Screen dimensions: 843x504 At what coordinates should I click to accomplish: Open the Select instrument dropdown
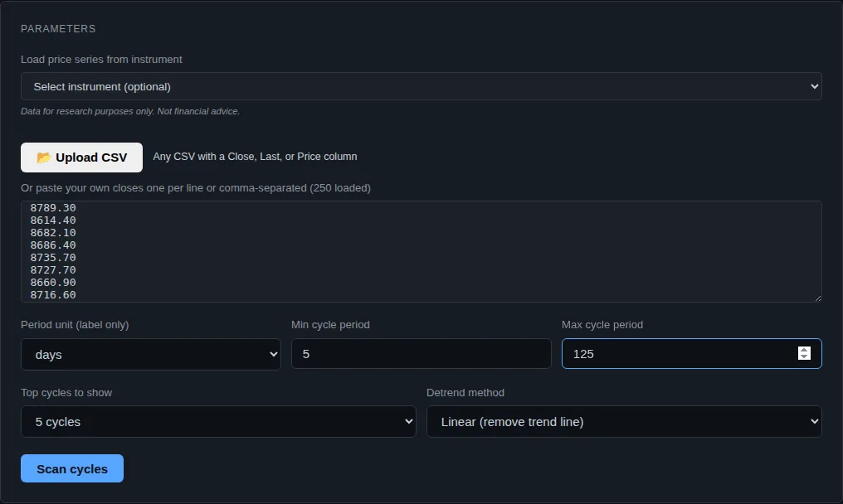click(421, 86)
